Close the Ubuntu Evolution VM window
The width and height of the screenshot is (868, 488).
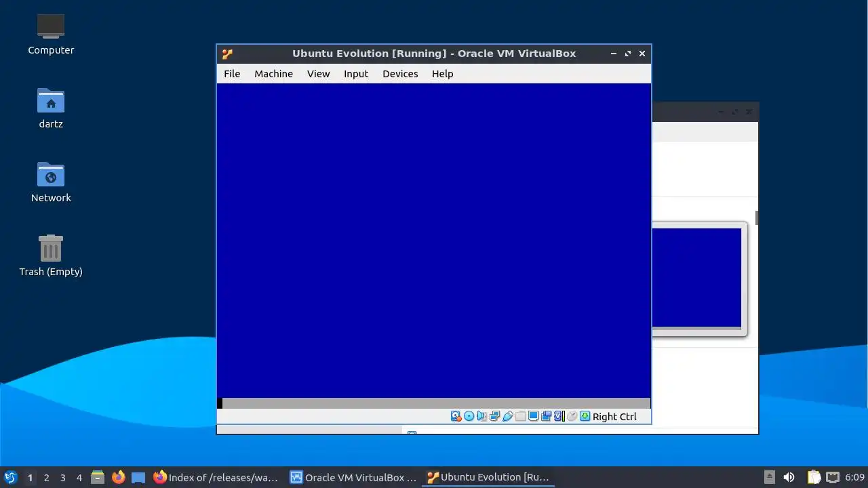tap(642, 54)
